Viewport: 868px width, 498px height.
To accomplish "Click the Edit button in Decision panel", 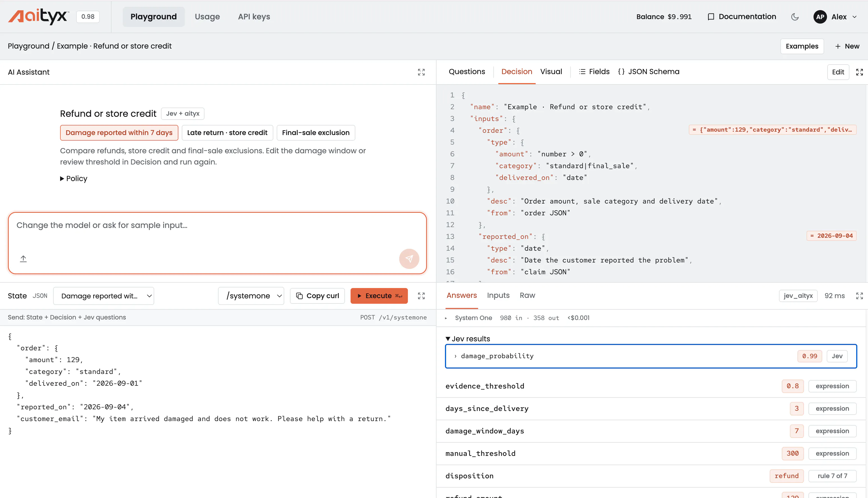I will coord(838,72).
